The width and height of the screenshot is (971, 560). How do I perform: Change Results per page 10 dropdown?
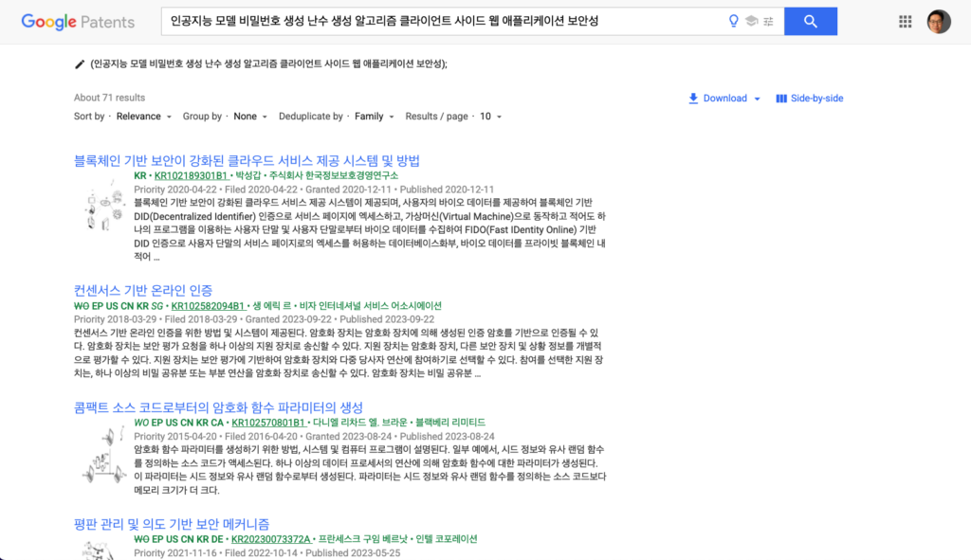click(490, 117)
